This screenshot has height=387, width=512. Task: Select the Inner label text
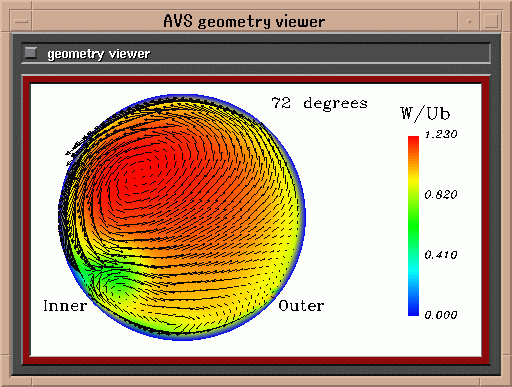65,306
